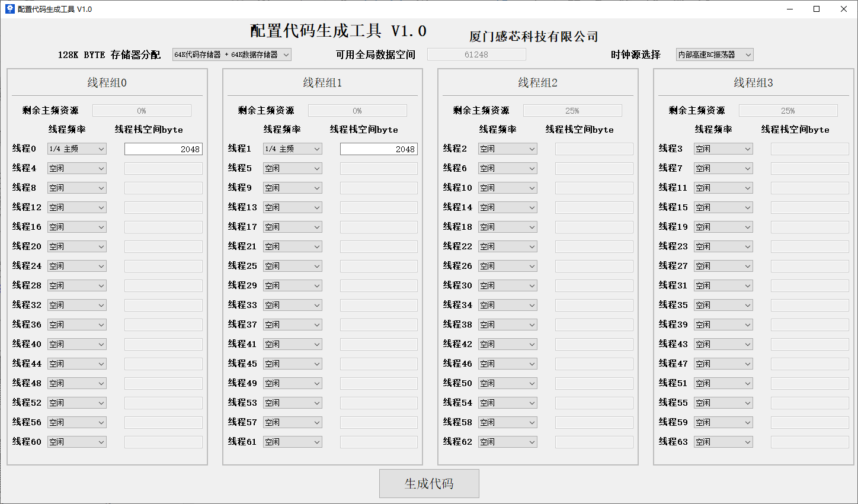858x504 pixels.
Task: Open the 线程3 frequency dropdown
Action: pos(723,149)
